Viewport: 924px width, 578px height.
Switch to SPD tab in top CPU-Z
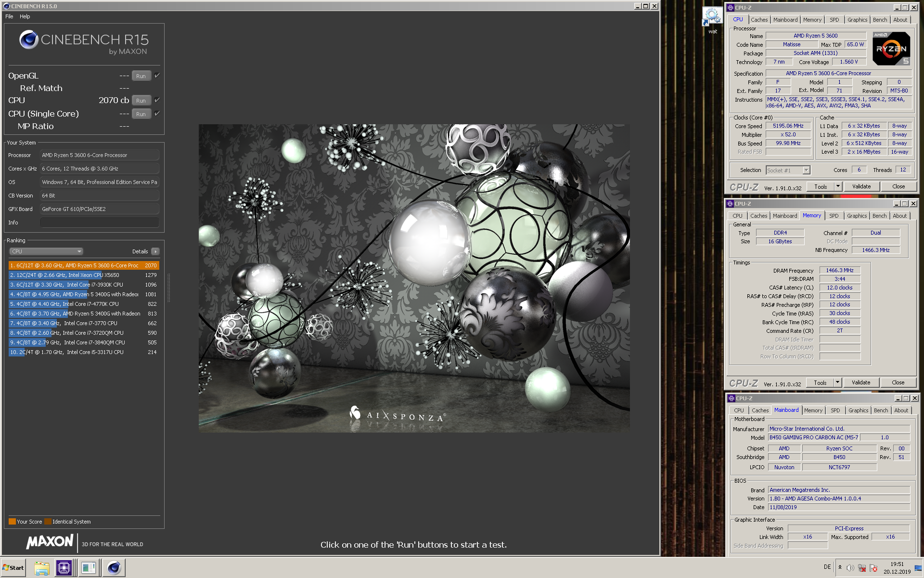point(834,20)
